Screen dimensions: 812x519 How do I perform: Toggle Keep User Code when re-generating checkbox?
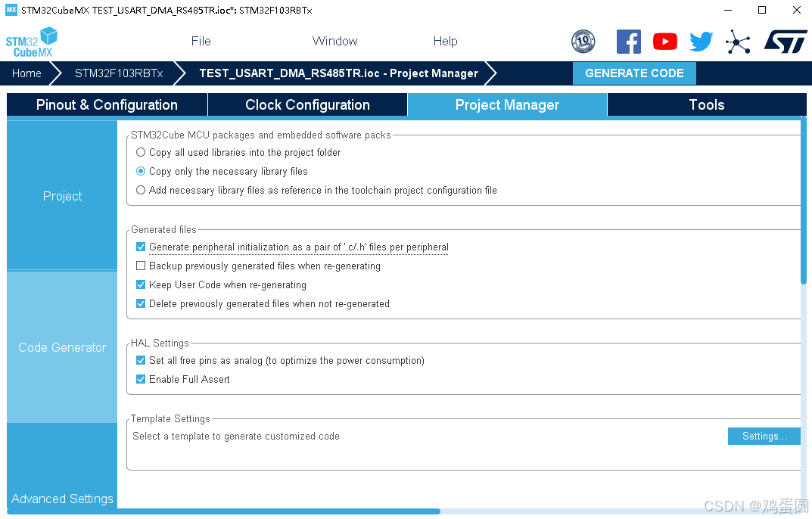(140, 285)
